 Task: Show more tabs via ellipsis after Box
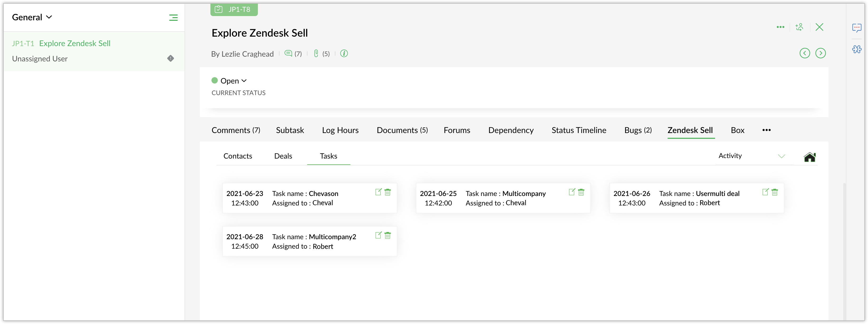click(766, 130)
